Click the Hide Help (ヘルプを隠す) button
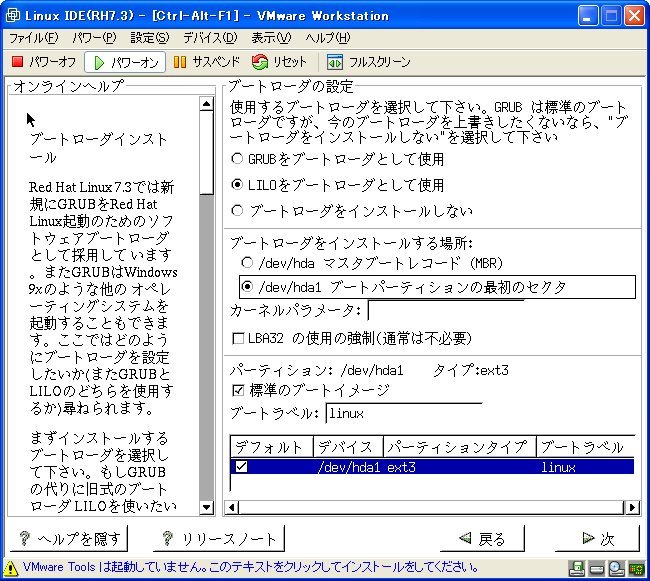This screenshot has height=581, width=650. [69, 538]
